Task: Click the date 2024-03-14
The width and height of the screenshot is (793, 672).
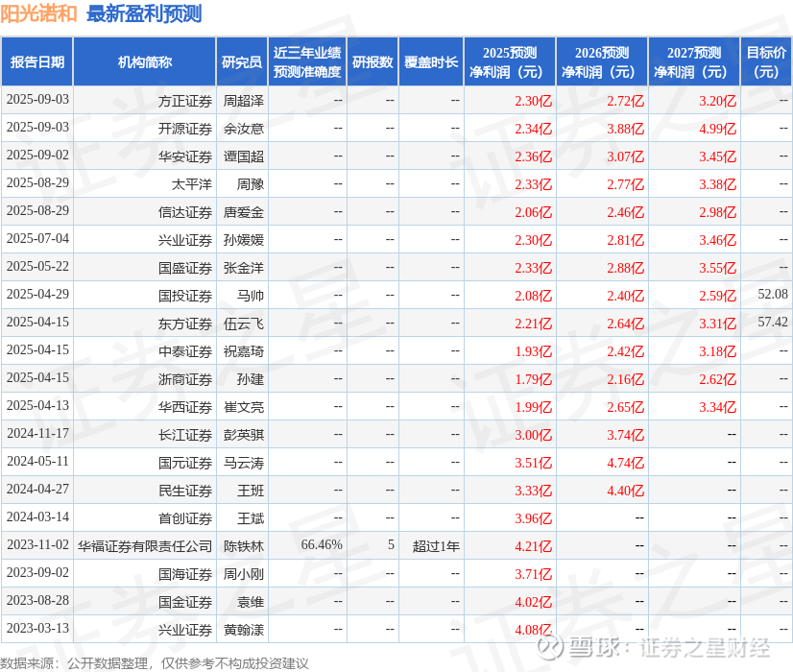Action: point(37,516)
